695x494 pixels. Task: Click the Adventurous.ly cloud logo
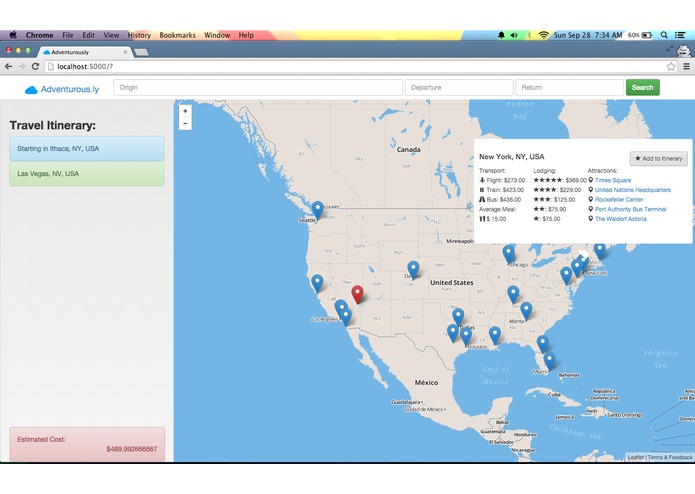pyautogui.click(x=31, y=90)
